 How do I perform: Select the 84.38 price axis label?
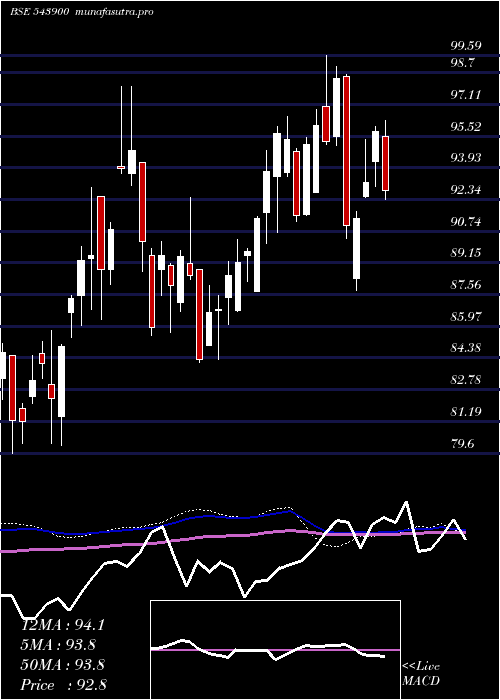click(x=466, y=348)
